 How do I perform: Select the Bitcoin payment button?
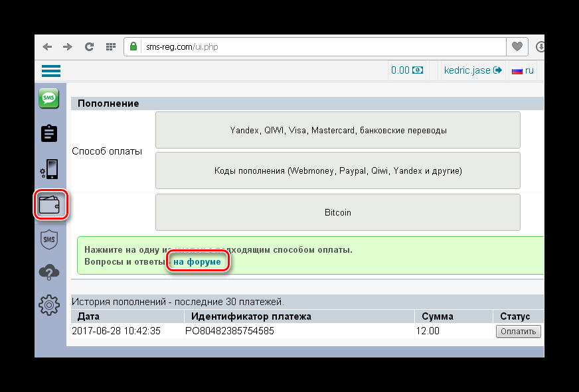(338, 212)
